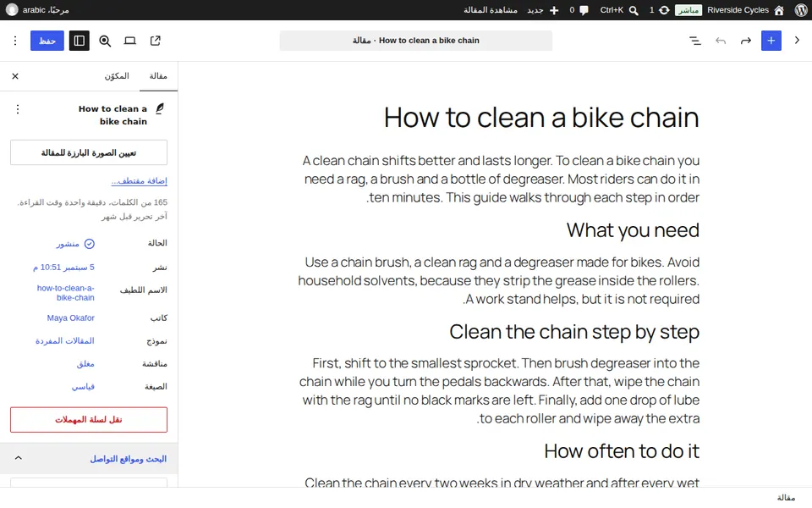The height and width of the screenshot is (508, 812).
Task: Click the undo arrow icon
Action: (x=721, y=41)
